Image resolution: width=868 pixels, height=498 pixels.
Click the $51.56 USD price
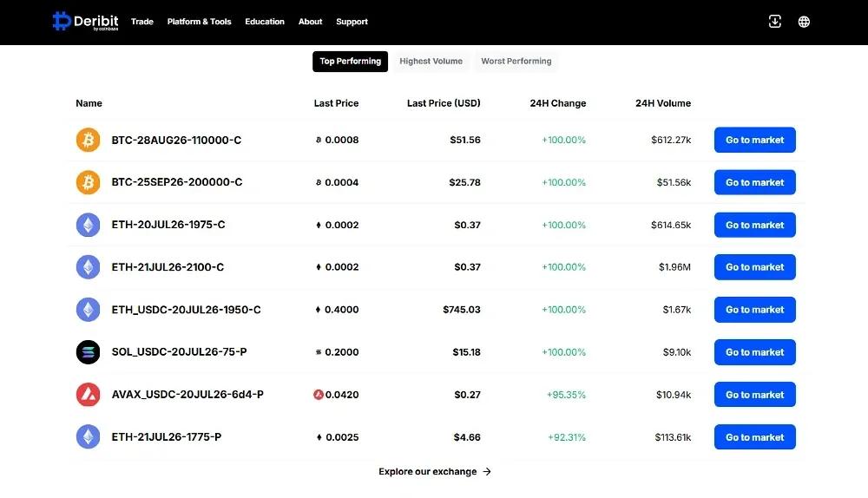(465, 140)
